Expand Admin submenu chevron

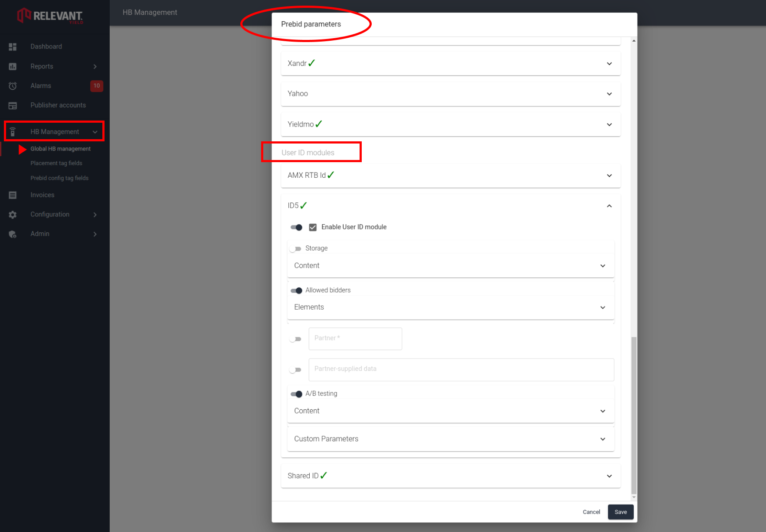[95, 234]
